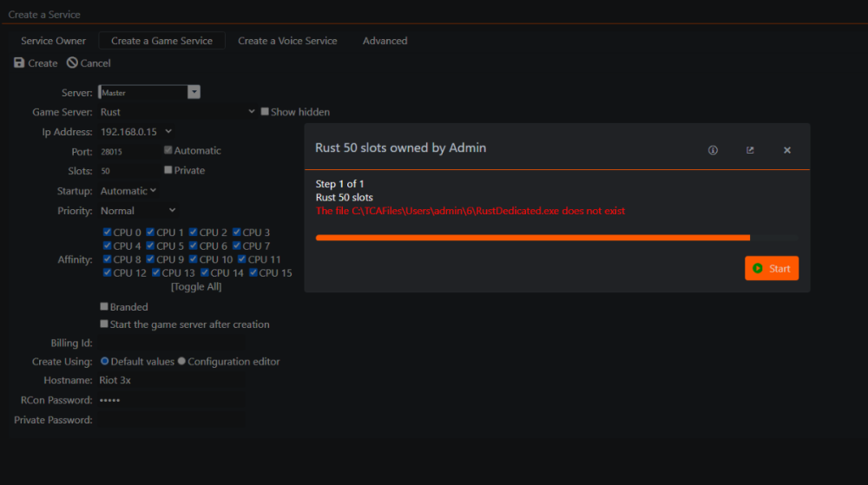Switch to Create a Voice Service tab
The height and width of the screenshot is (485, 868).
tap(287, 41)
